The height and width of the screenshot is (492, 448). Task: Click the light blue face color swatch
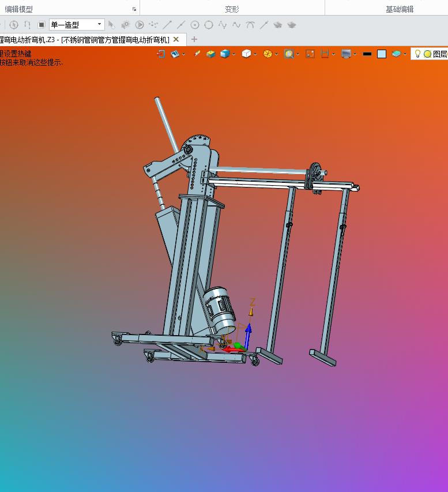(x=382, y=54)
